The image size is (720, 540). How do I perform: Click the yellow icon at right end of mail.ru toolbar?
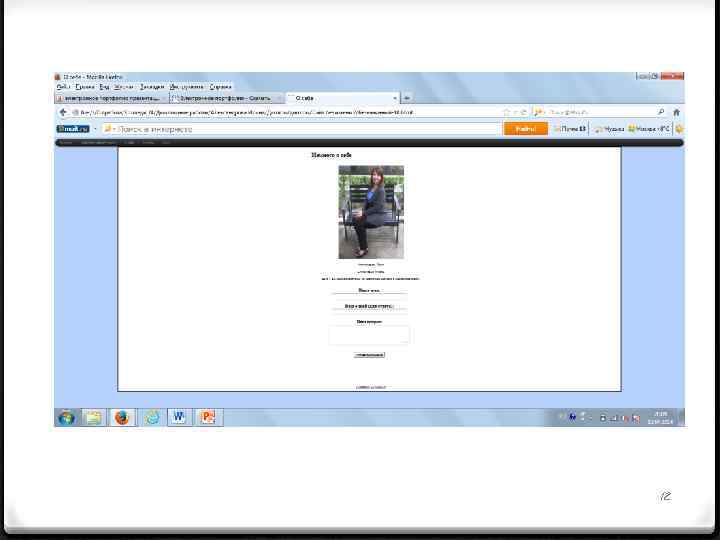(x=679, y=129)
